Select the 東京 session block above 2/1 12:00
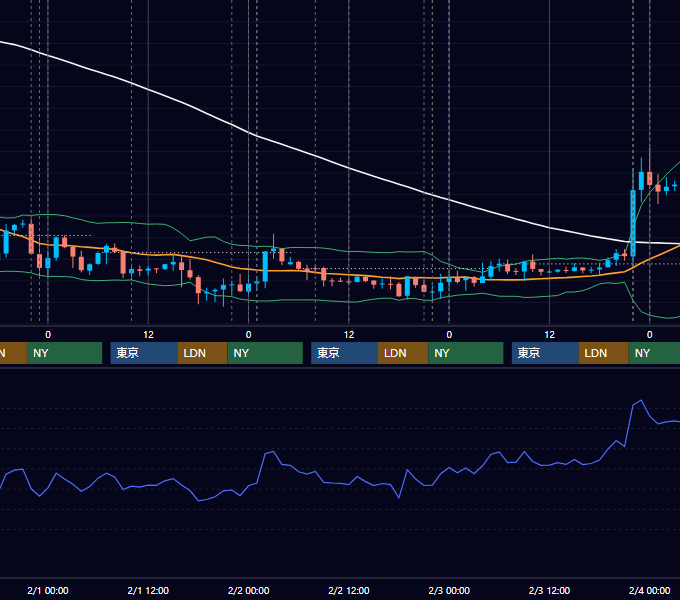 pos(144,353)
